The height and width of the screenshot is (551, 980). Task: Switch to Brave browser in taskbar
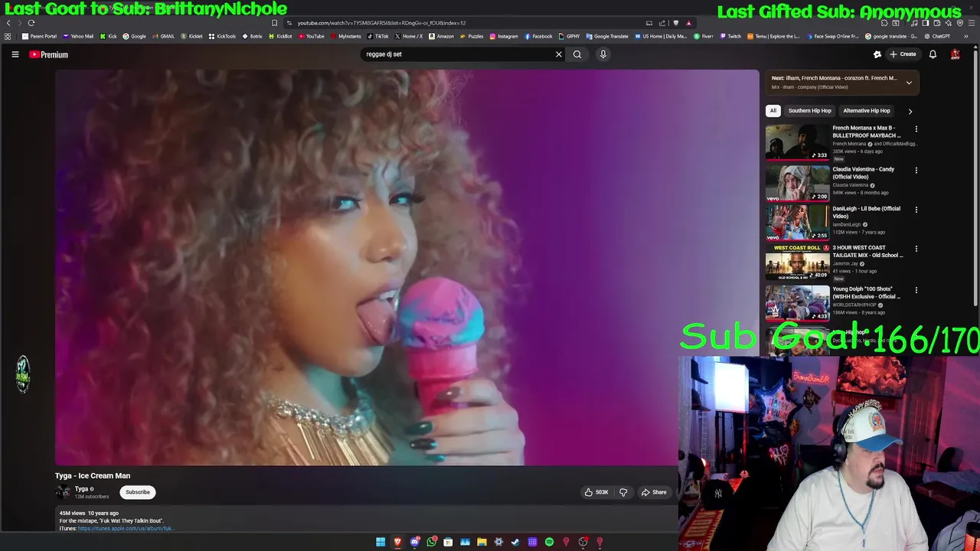point(397,542)
